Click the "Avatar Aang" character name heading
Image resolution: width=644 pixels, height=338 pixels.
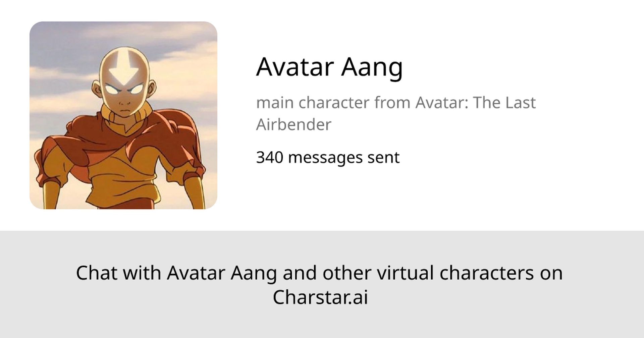[329, 67]
